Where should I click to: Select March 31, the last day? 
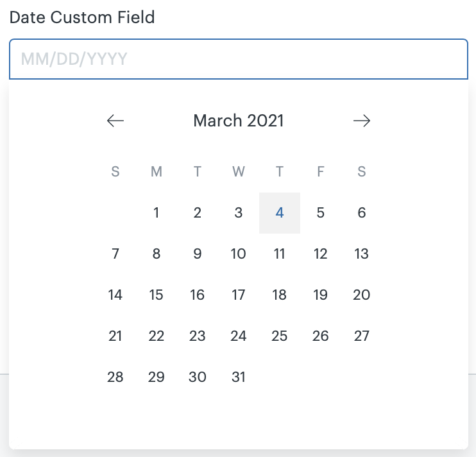click(x=239, y=377)
